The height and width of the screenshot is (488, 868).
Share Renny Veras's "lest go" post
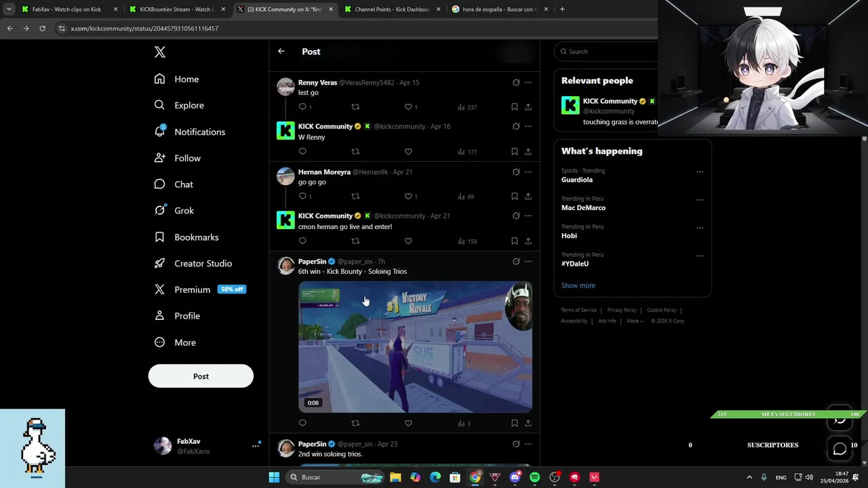528,107
